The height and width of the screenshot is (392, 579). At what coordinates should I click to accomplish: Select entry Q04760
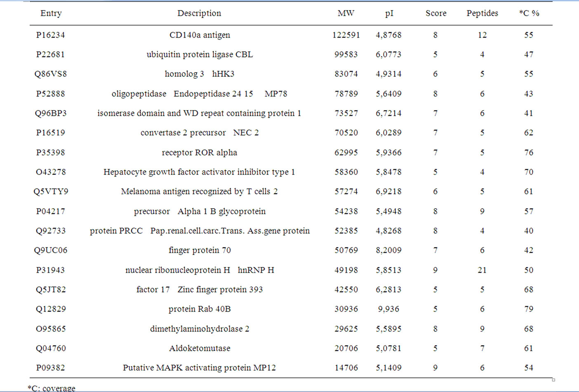click(x=50, y=348)
